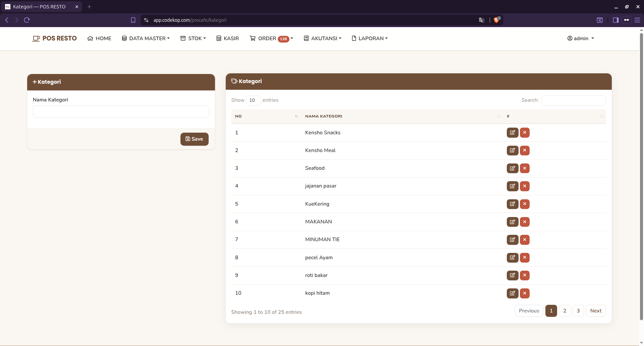Image resolution: width=644 pixels, height=346 pixels.
Task: Edit the pecel Ayam category
Action: pyautogui.click(x=512, y=258)
